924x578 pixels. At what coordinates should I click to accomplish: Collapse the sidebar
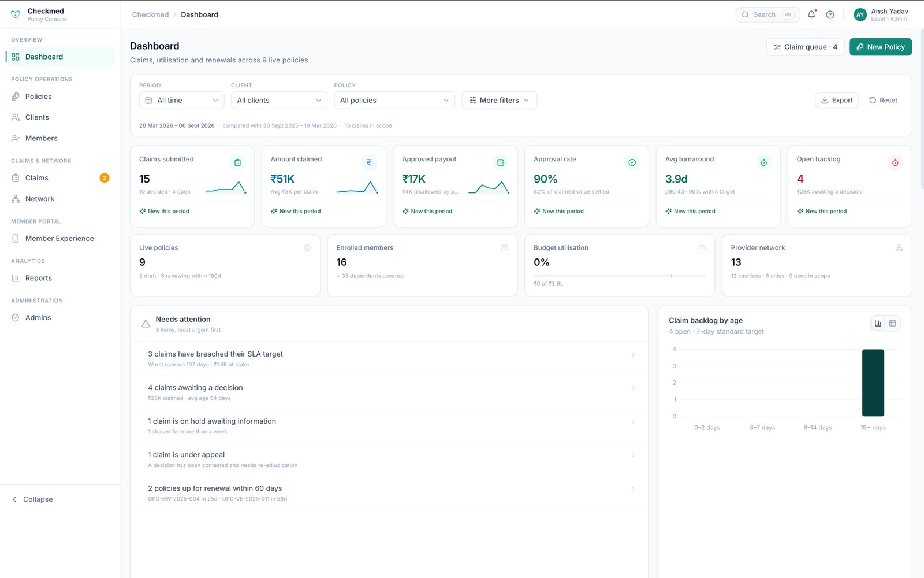coord(33,499)
